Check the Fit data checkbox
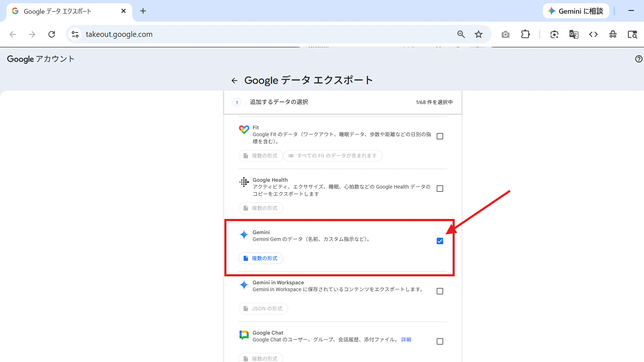The height and width of the screenshot is (362, 644). 440,136
